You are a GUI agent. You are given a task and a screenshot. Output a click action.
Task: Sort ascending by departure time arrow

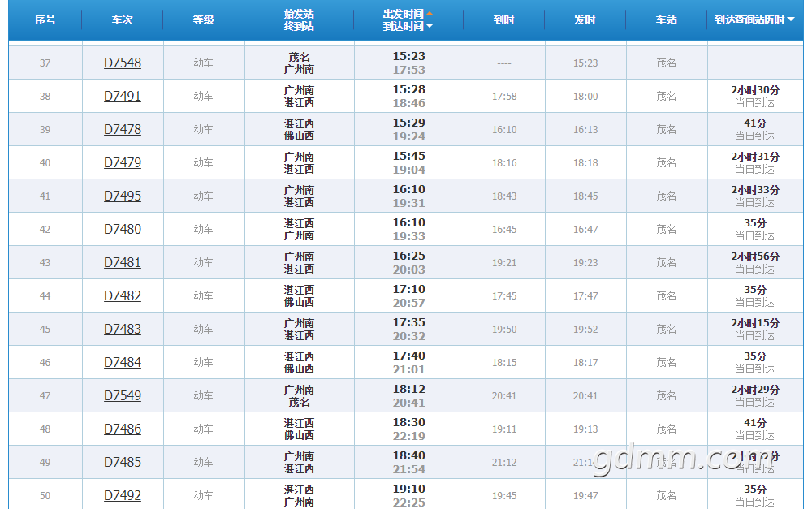430,14
